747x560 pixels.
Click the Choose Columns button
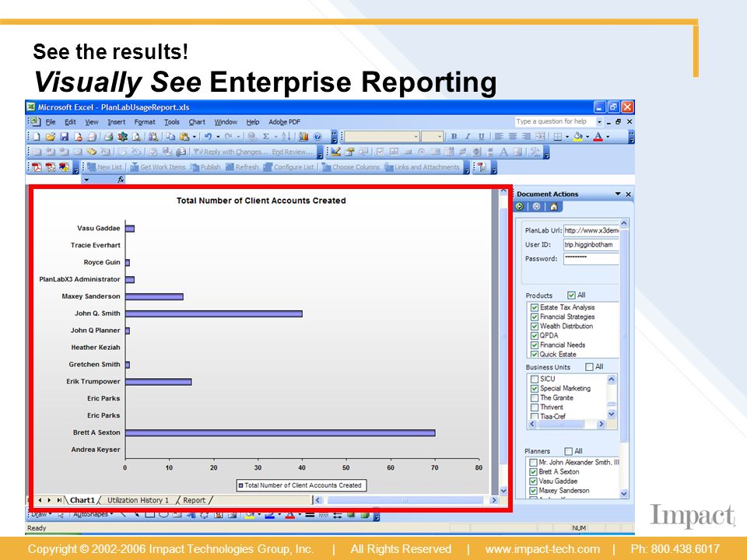point(351,167)
